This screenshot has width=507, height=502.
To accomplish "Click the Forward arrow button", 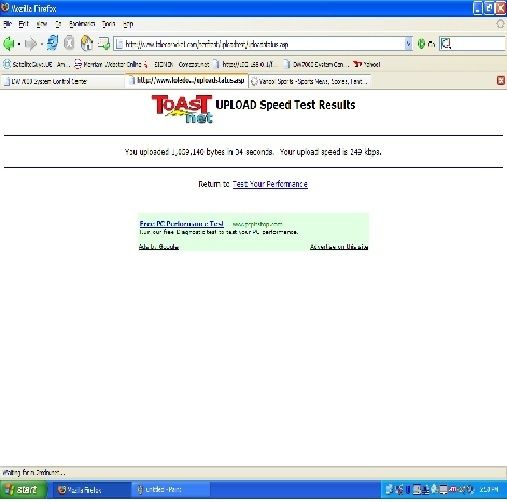I will coord(31,44).
